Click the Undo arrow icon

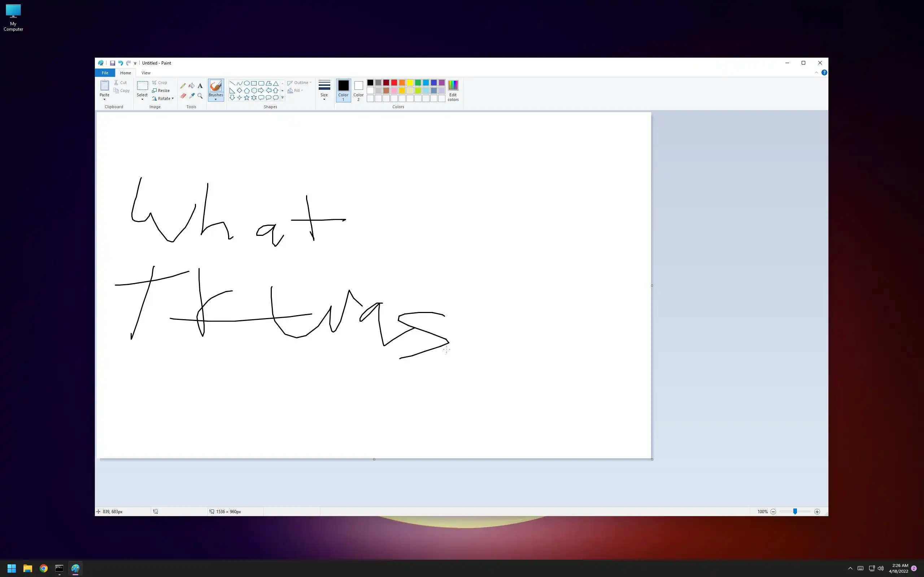(x=120, y=63)
